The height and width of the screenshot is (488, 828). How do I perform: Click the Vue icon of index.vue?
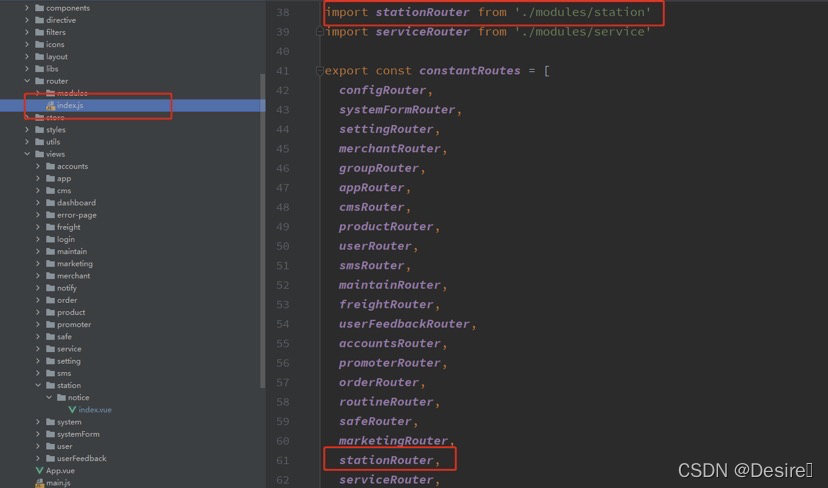tap(72, 410)
